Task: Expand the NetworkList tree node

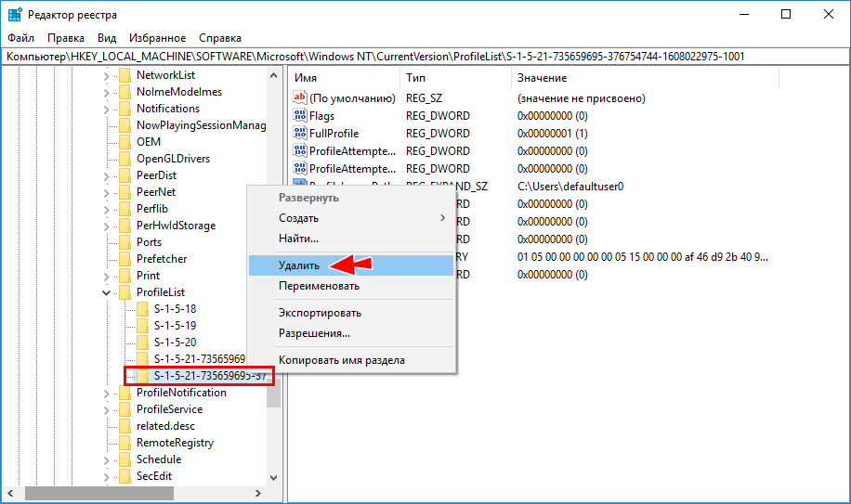Action: coord(106,75)
